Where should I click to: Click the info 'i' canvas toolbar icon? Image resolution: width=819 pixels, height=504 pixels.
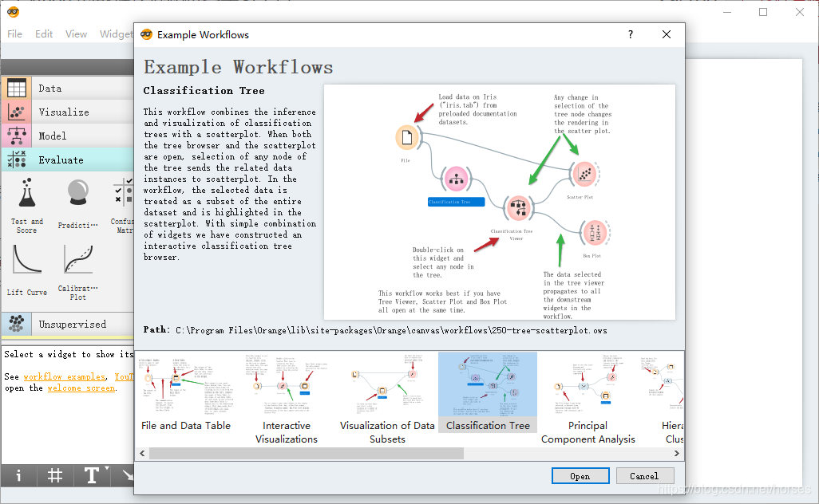tap(18, 475)
